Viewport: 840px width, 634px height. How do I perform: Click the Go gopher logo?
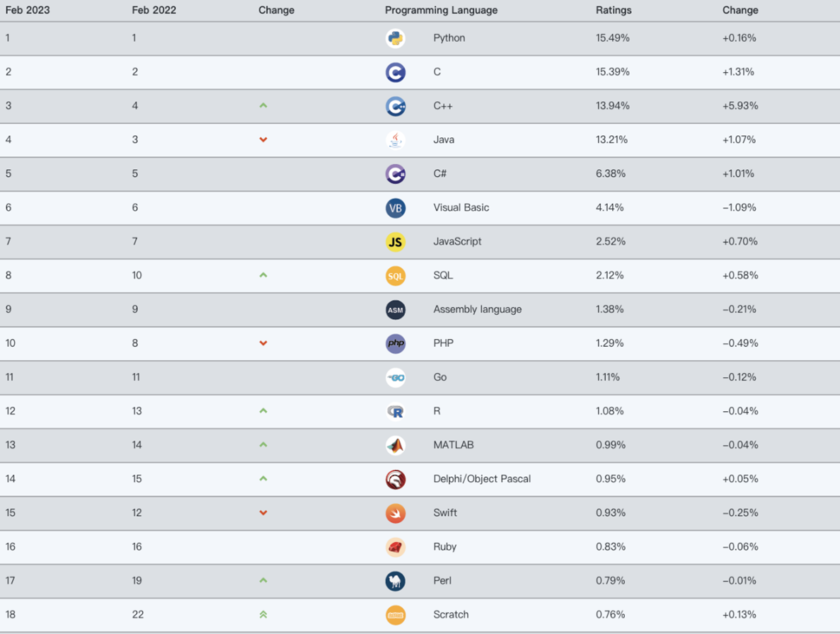(x=395, y=378)
